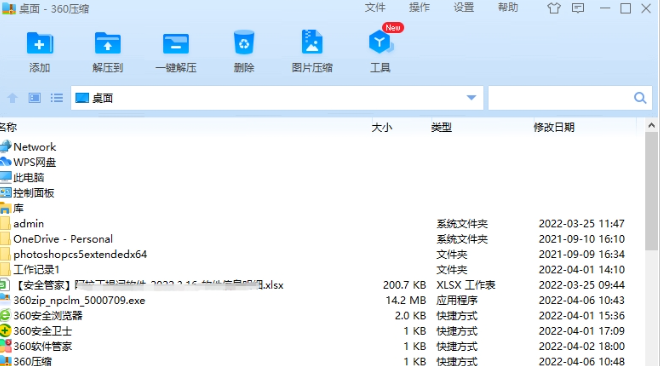The height and width of the screenshot is (366, 660).
Task: Switch to list view icon
Action: coord(56,98)
